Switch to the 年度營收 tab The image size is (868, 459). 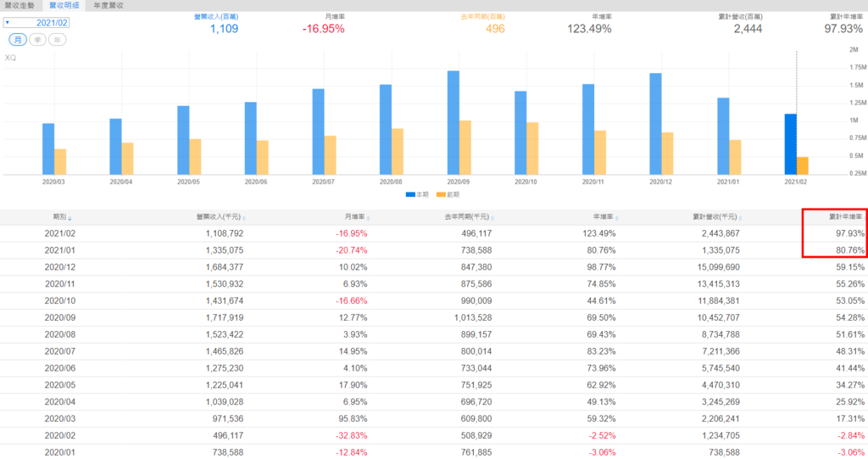click(108, 6)
